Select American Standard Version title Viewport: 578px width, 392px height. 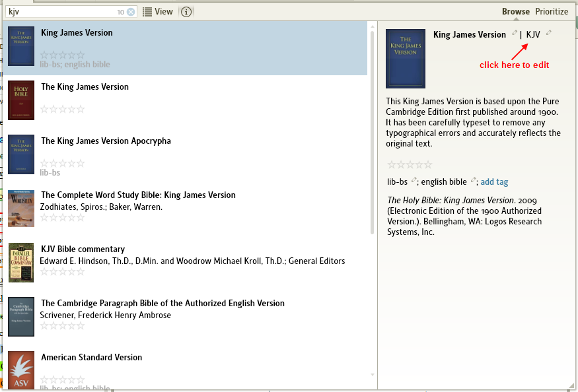pos(91,358)
